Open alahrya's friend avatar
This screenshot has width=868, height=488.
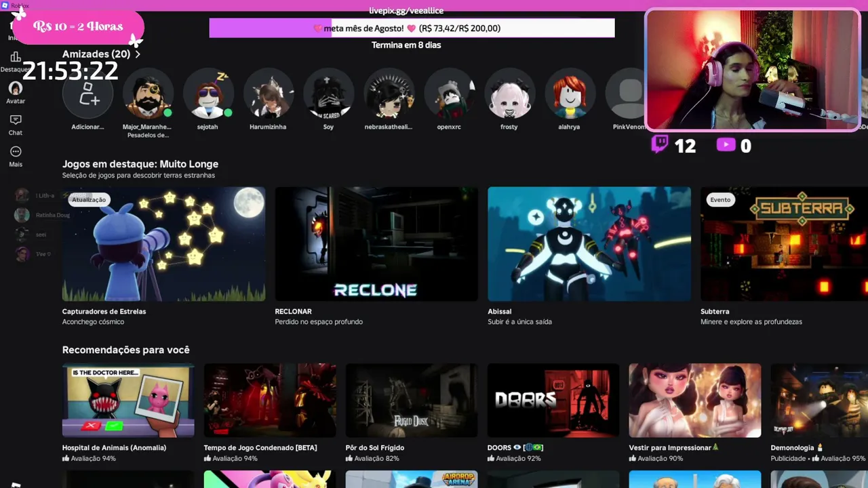[x=570, y=94]
